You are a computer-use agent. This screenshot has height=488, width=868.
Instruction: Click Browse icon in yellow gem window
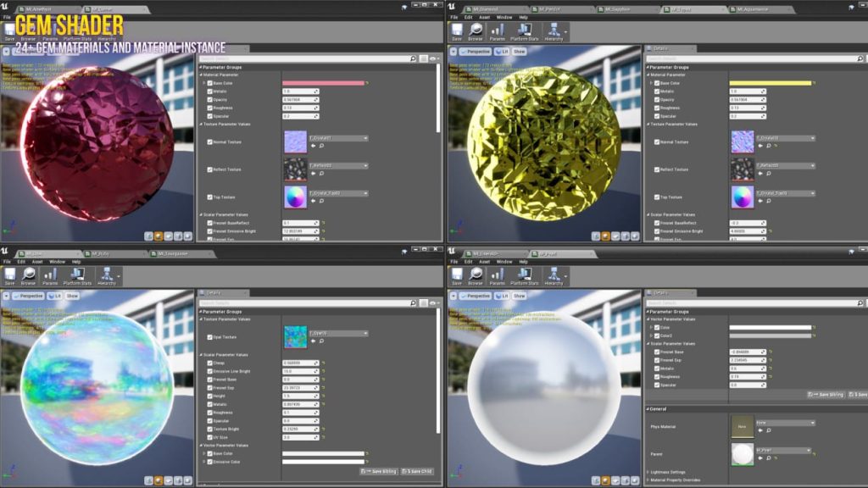(475, 31)
